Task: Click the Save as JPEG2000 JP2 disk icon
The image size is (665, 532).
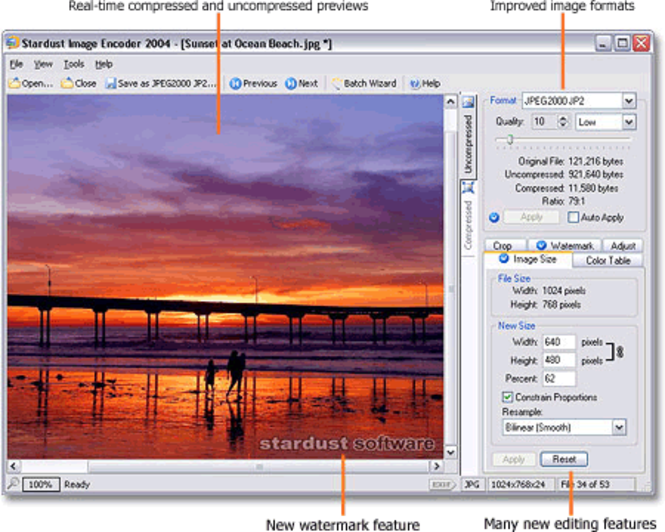Action: coord(111,83)
